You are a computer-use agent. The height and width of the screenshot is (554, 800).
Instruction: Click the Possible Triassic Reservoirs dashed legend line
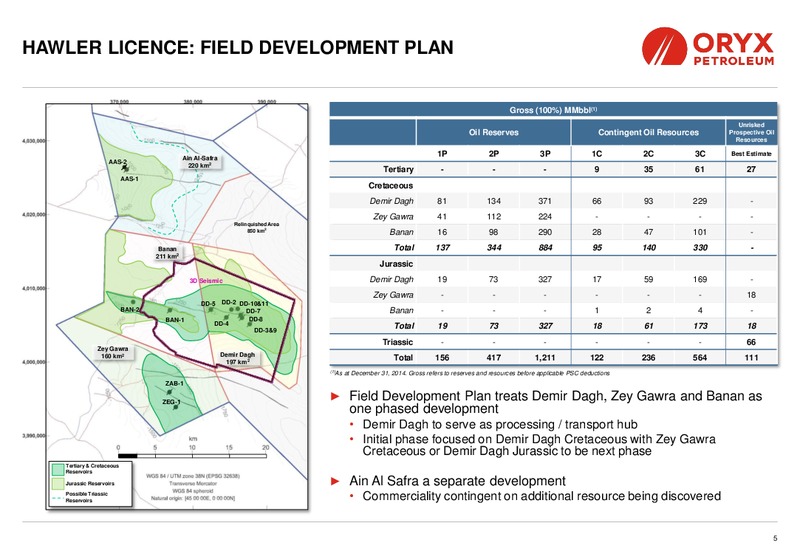click(57, 497)
